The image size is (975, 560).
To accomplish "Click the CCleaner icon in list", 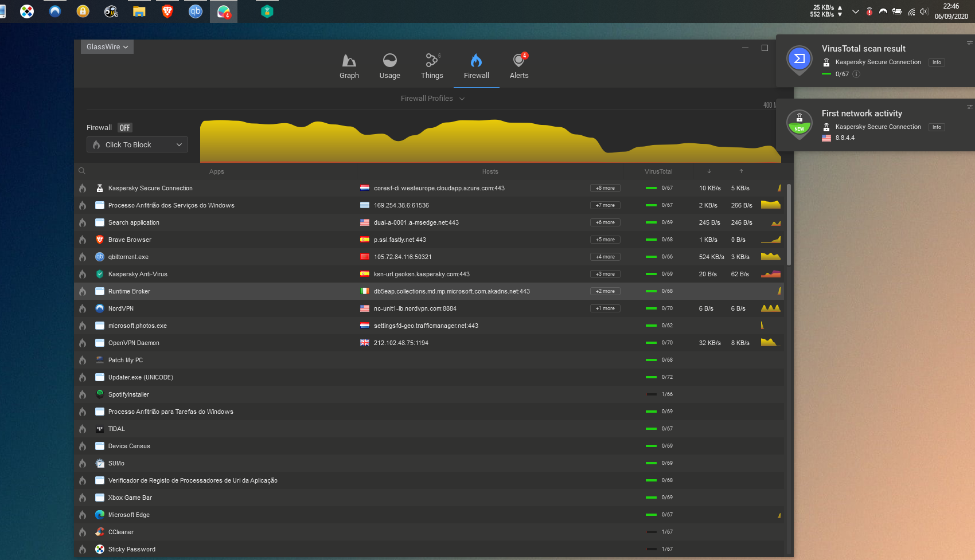I will pyautogui.click(x=100, y=532).
